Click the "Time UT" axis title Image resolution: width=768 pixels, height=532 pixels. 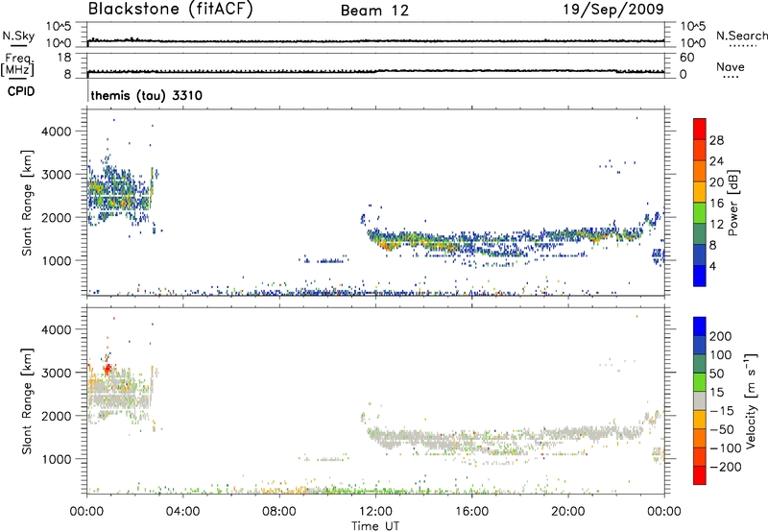point(375,526)
